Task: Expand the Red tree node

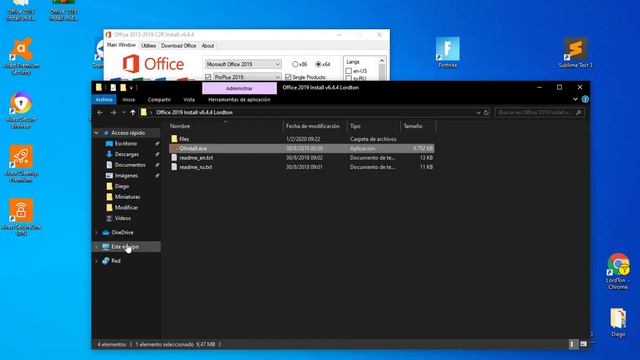Action: click(x=96, y=261)
